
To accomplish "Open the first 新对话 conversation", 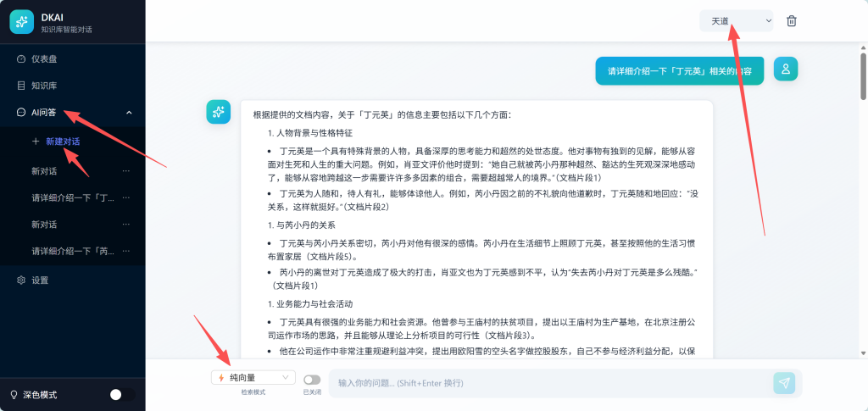I will click(x=44, y=171).
